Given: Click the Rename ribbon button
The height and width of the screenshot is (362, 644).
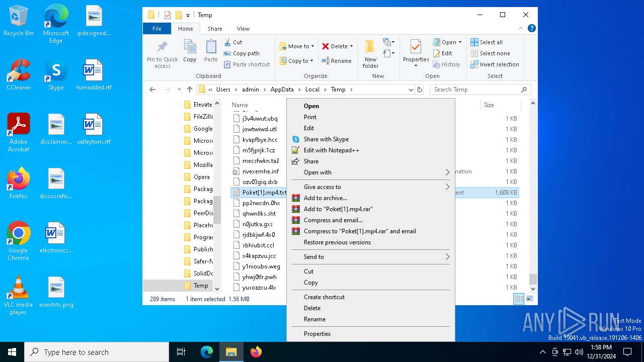Looking at the screenshot, I should tap(337, 61).
